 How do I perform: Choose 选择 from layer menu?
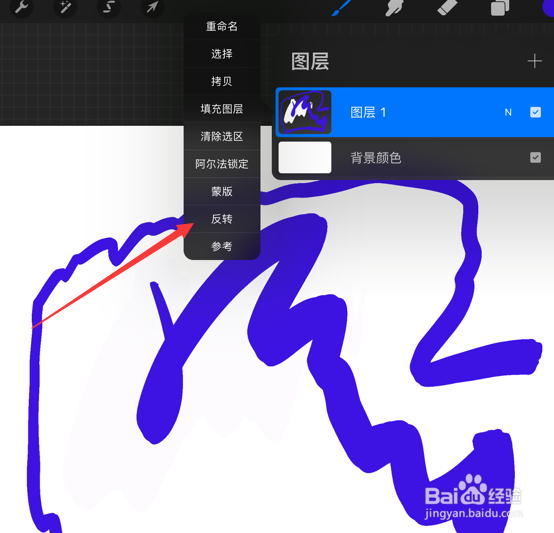222,54
